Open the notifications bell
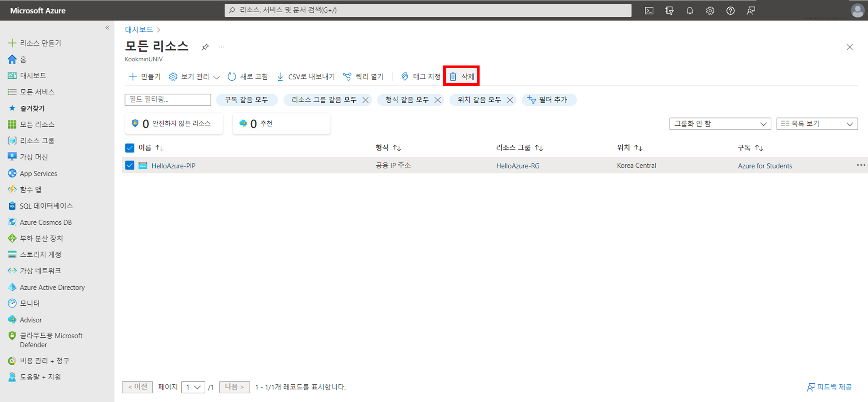Image resolution: width=868 pixels, height=402 pixels. tap(690, 11)
